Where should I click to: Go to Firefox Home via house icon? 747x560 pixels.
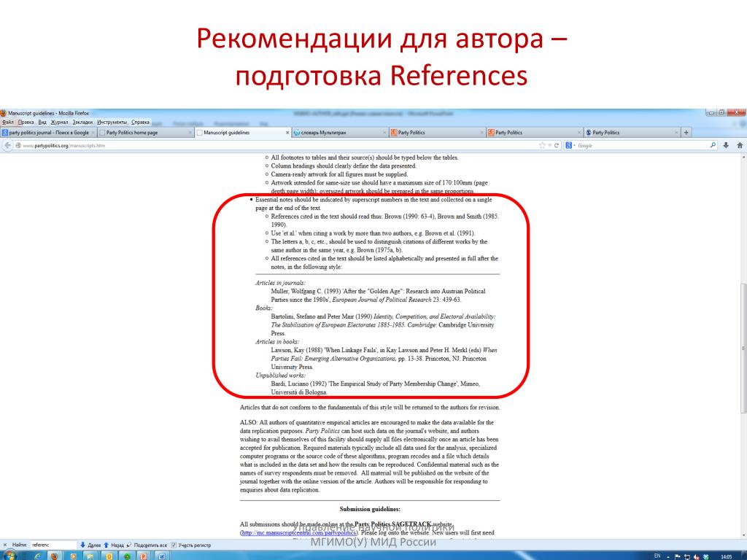[739, 146]
